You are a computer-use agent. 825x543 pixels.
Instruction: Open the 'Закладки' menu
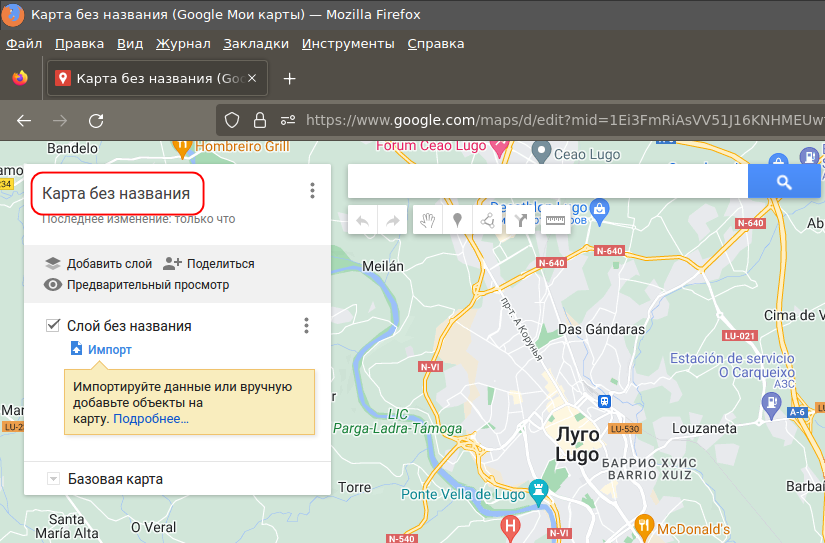pos(256,44)
